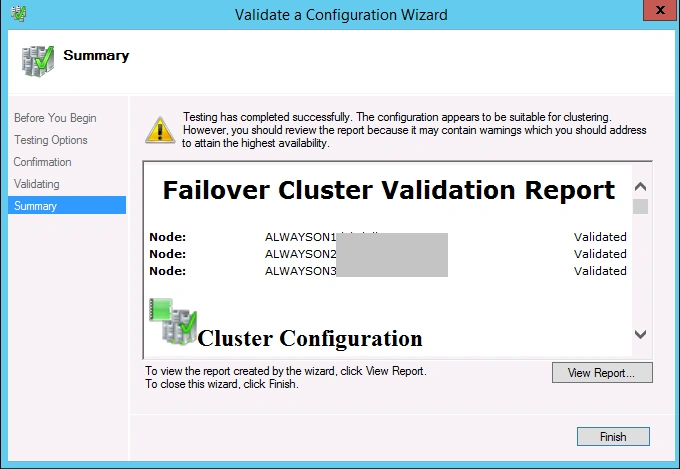Viewport: 680px width, 469px height.
Task: Click the Cluster Configuration heading
Action: tap(310, 338)
